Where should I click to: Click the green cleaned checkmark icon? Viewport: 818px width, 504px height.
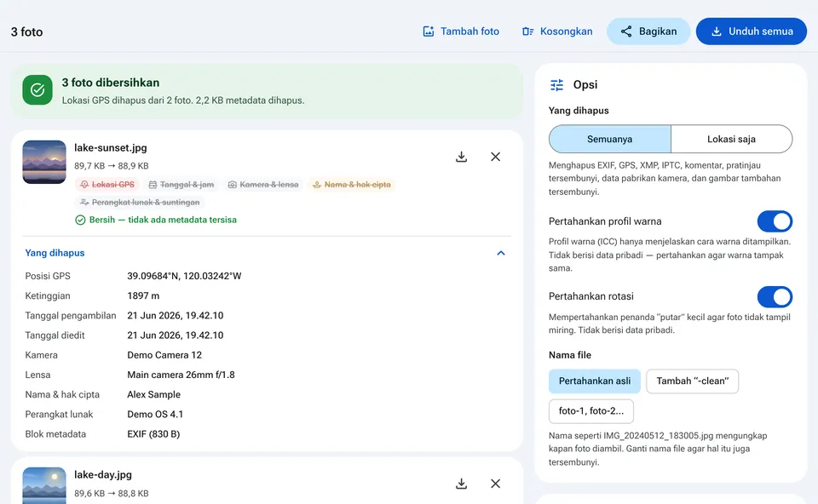[x=37, y=89]
